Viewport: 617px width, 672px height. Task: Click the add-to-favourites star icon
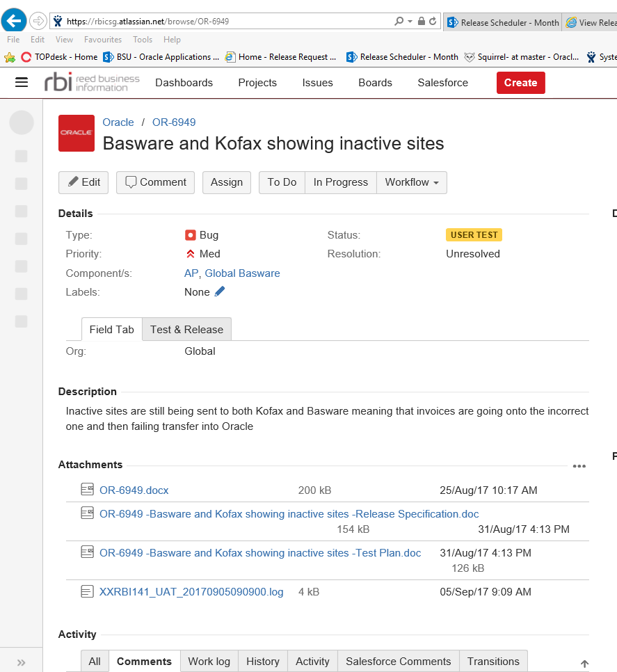[x=10, y=57]
